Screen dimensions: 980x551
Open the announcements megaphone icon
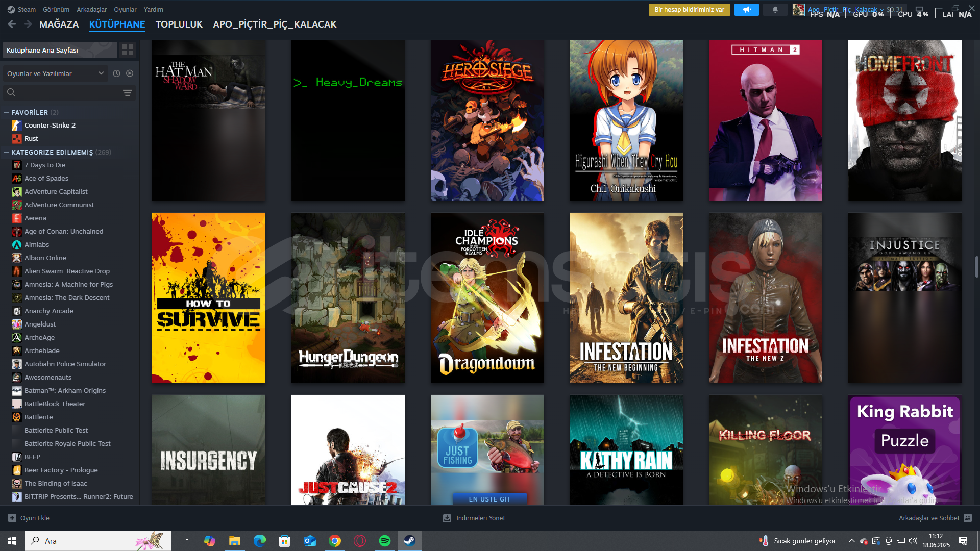pos(747,10)
